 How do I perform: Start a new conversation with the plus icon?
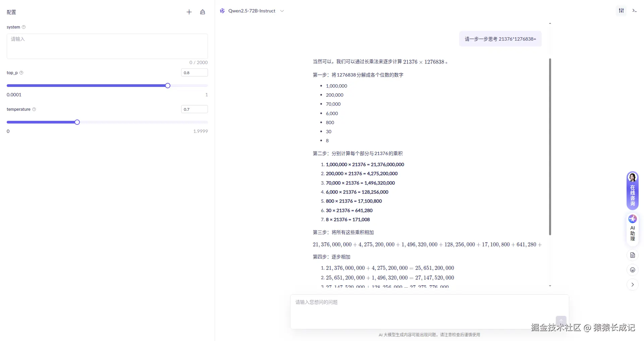coord(189,12)
